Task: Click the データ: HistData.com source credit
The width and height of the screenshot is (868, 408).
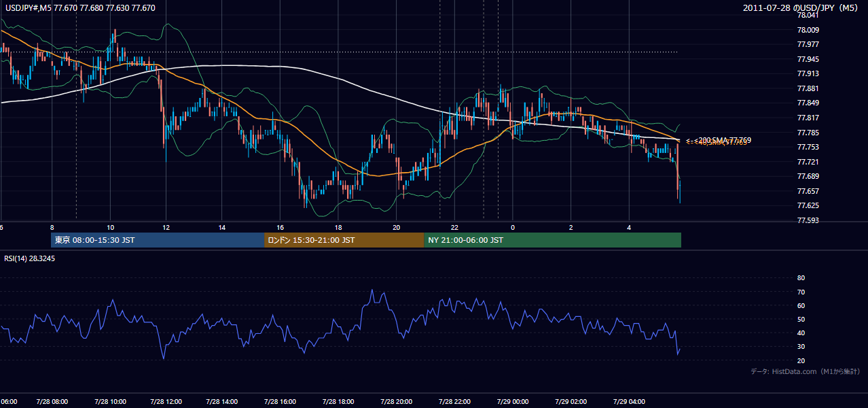Action: (x=805, y=371)
